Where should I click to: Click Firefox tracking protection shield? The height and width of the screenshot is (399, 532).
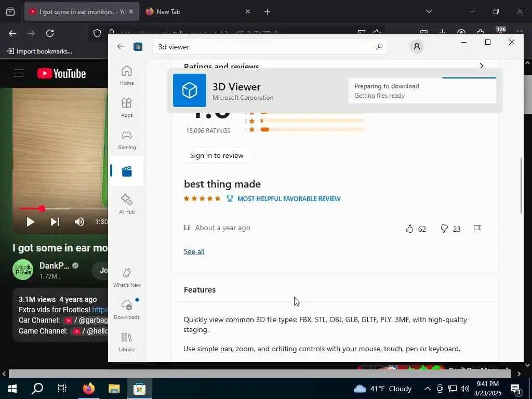[x=97, y=33]
